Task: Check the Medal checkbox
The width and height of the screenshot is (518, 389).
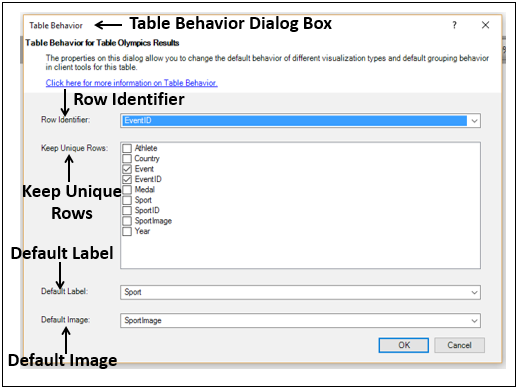Action: click(127, 189)
